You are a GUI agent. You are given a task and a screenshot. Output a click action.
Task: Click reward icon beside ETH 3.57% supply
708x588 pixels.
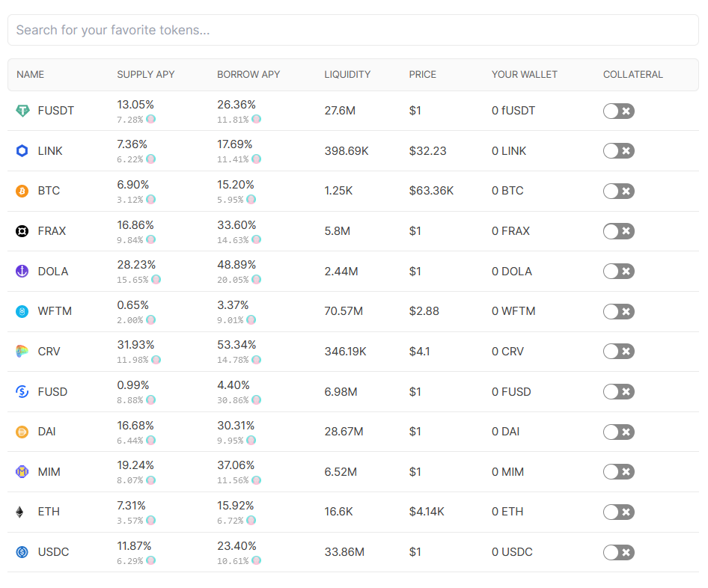pyautogui.click(x=151, y=521)
